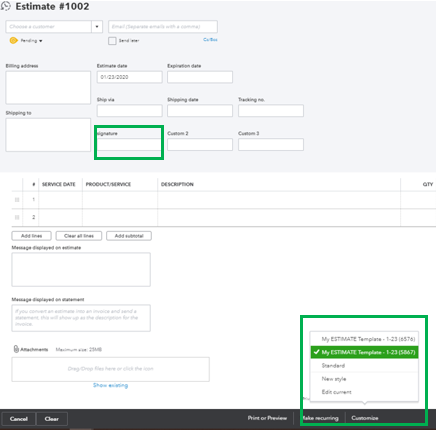Click the Add lines button
This screenshot has height=431, width=436.
point(31,236)
